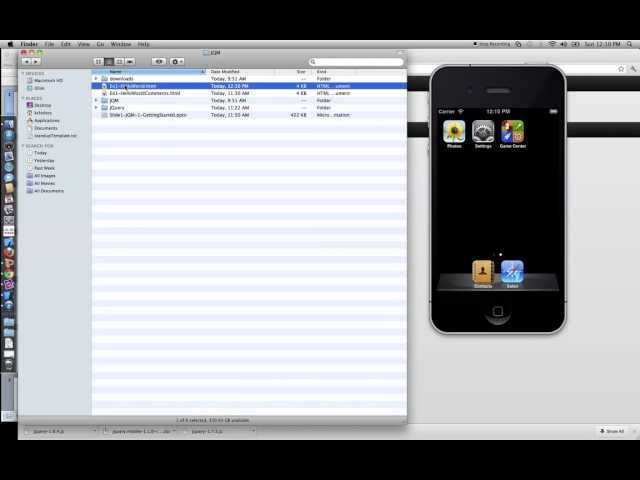The height and width of the screenshot is (480, 640).
Task: Go forward in Finder window
Action: point(36,61)
